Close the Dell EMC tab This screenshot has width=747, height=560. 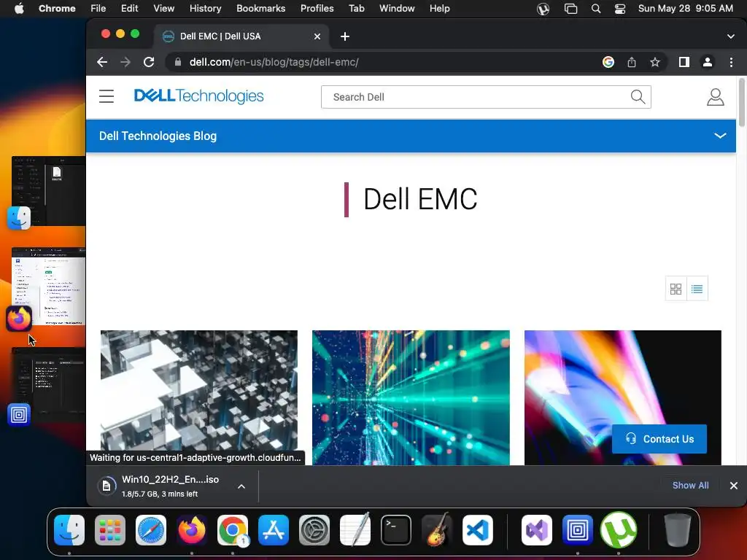pyautogui.click(x=317, y=36)
